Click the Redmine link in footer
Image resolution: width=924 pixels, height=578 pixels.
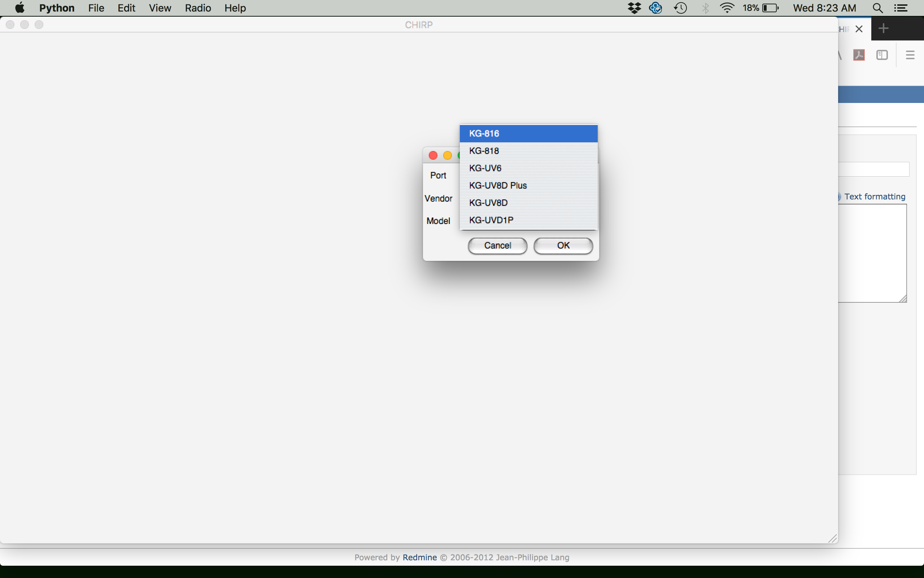pos(420,557)
